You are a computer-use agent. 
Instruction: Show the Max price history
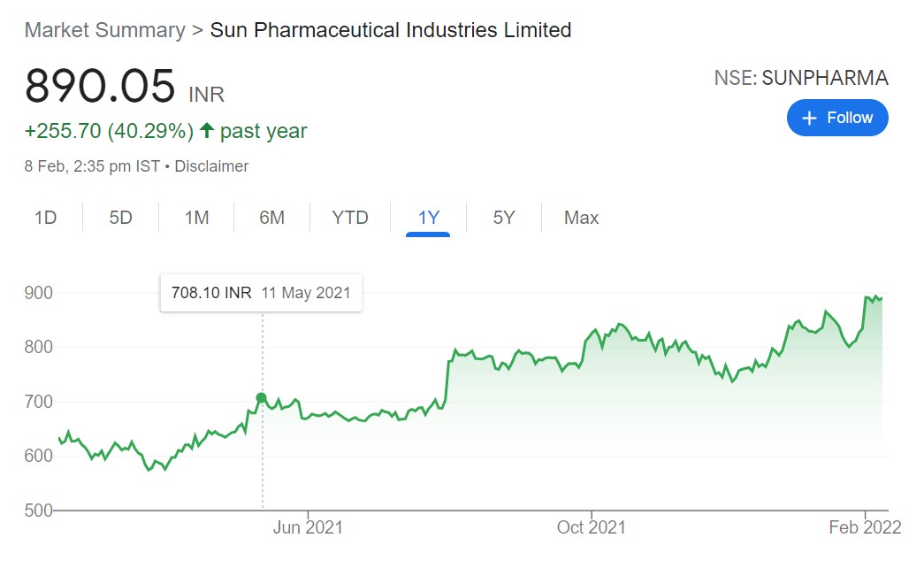click(581, 218)
